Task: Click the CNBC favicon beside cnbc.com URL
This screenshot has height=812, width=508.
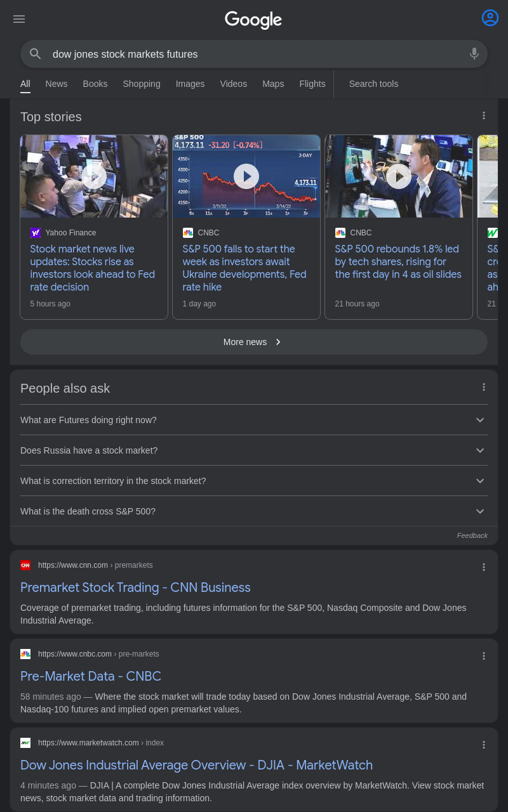Action: [x=25, y=654]
